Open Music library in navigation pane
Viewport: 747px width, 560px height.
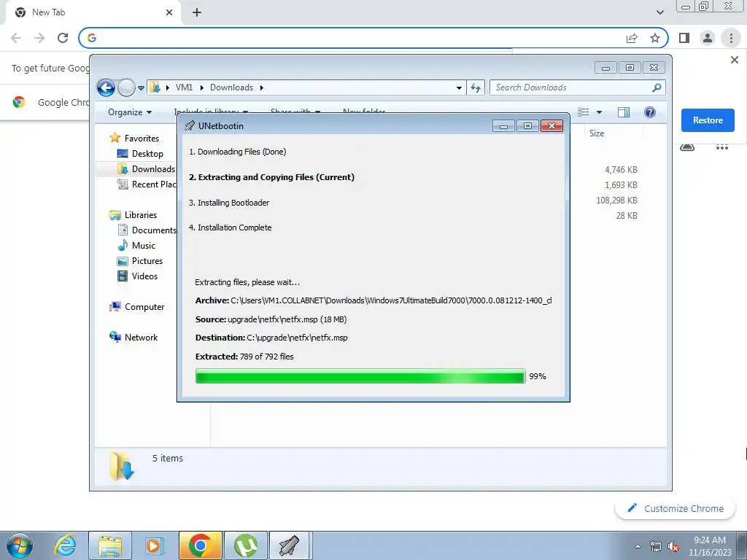[x=144, y=245]
